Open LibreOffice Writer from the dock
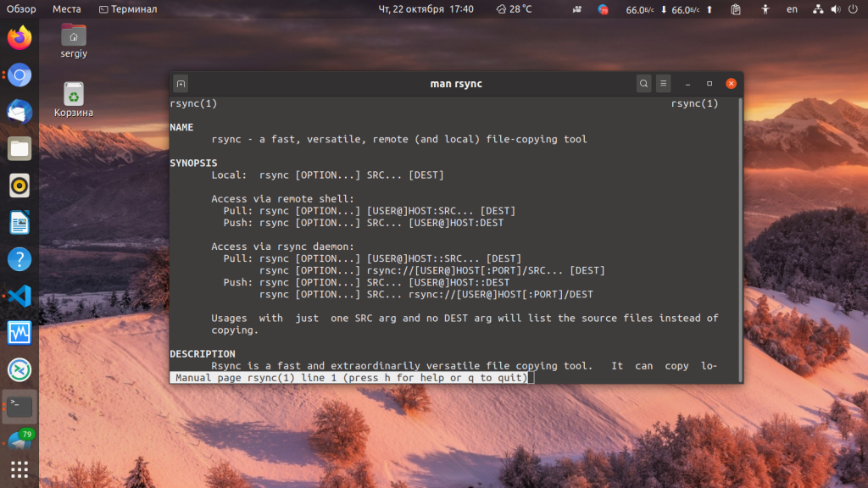This screenshot has height=488, width=868. click(19, 223)
